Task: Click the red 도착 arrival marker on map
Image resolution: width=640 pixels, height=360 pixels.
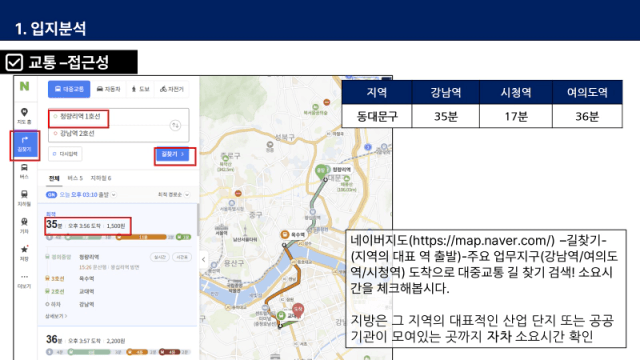Action: click(x=298, y=311)
